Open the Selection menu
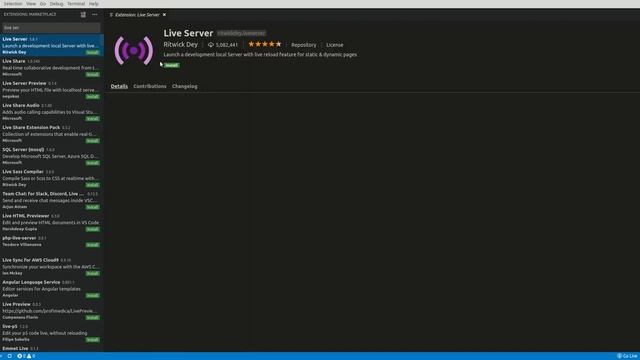This screenshot has height=360, width=640. coord(13,4)
